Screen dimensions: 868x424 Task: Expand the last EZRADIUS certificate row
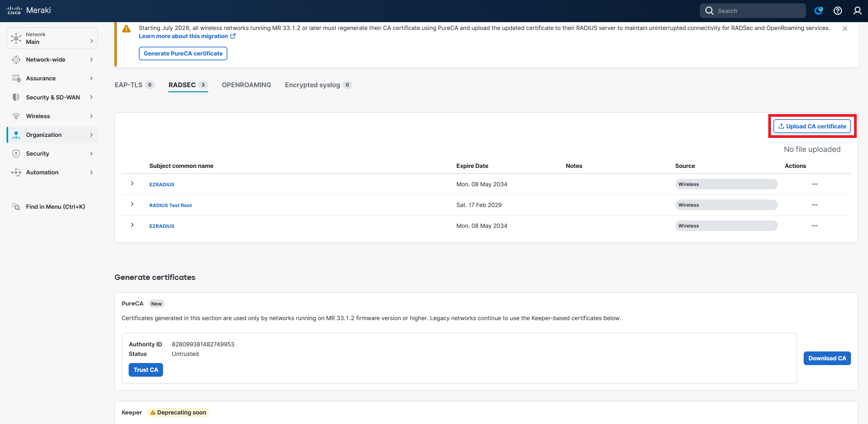point(132,225)
